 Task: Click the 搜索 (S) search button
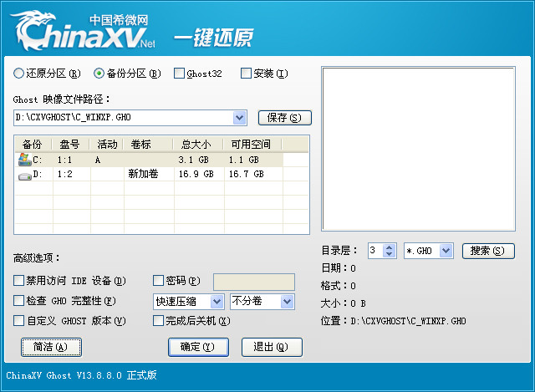488,251
